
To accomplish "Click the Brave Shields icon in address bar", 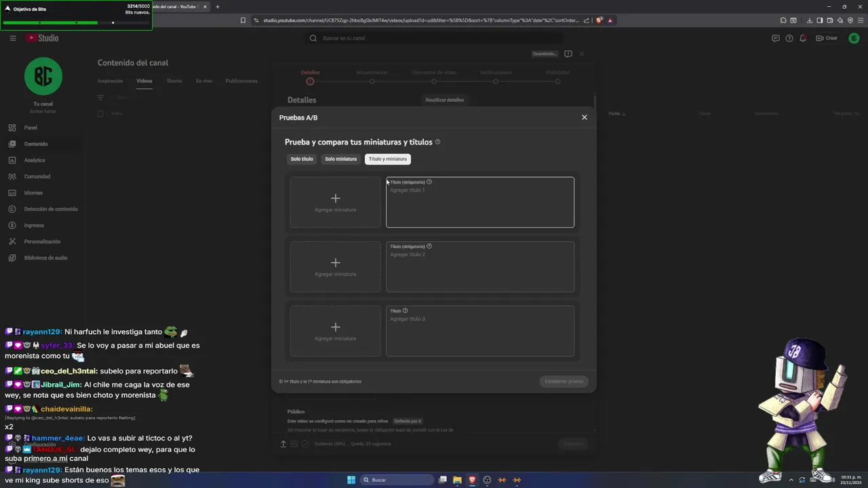I will pyautogui.click(x=599, y=20).
